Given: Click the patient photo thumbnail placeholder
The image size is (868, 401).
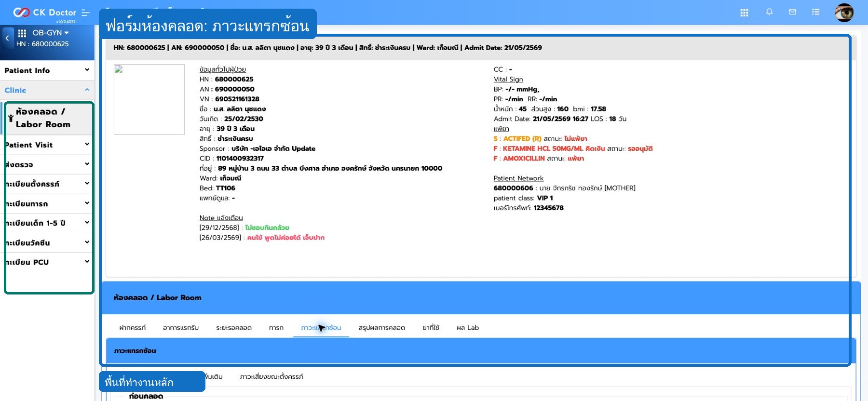Looking at the screenshot, I should click(x=149, y=99).
